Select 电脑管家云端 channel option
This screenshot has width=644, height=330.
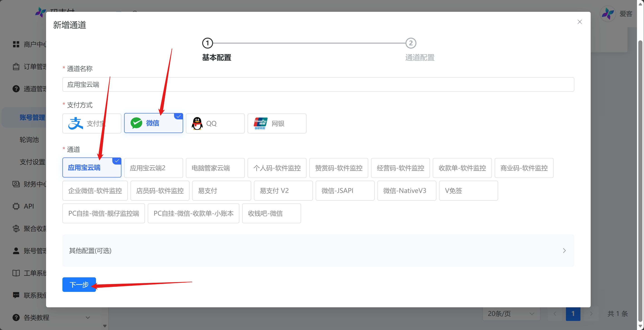point(215,168)
